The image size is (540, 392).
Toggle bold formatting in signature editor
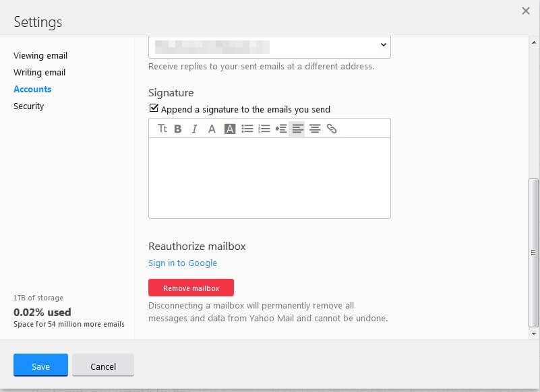pos(178,129)
